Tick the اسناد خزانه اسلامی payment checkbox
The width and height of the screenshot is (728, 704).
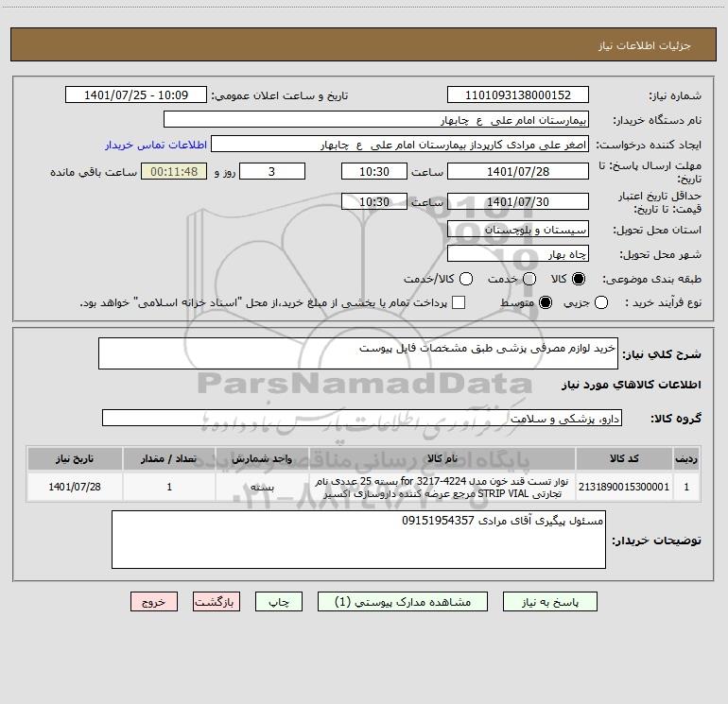[x=459, y=302]
